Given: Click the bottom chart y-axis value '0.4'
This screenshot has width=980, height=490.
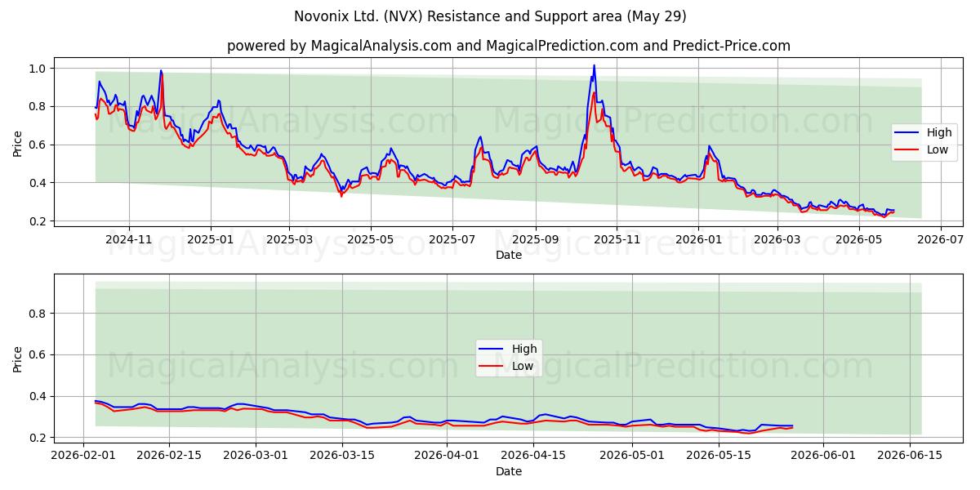Looking at the screenshot, I should (39, 397).
